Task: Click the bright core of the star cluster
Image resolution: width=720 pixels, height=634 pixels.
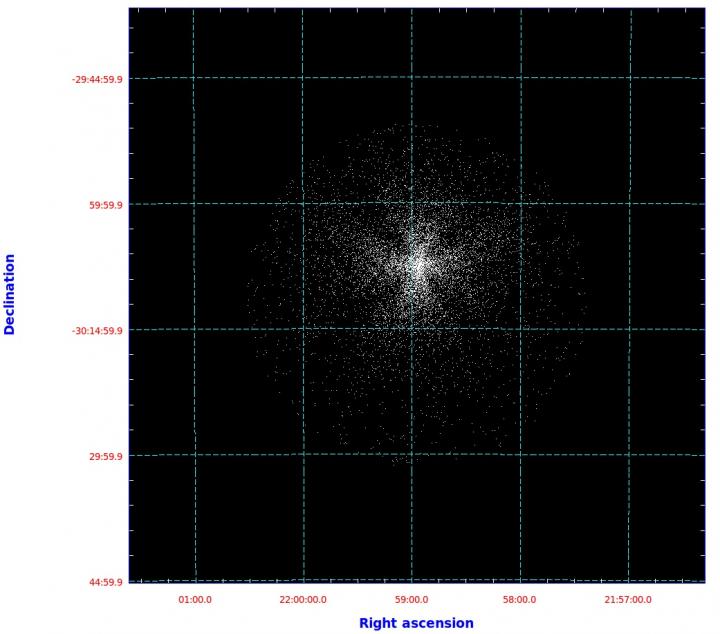Action: (x=418, y=265)
